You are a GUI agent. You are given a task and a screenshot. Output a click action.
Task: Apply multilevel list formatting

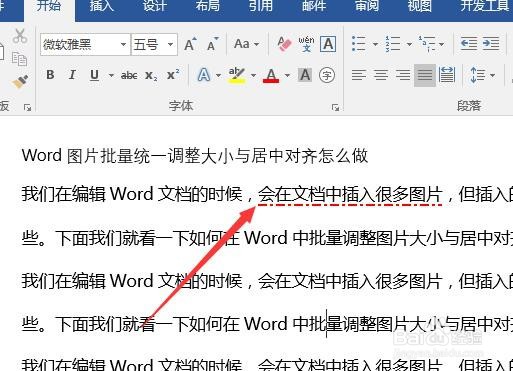(x=427, y=44)
